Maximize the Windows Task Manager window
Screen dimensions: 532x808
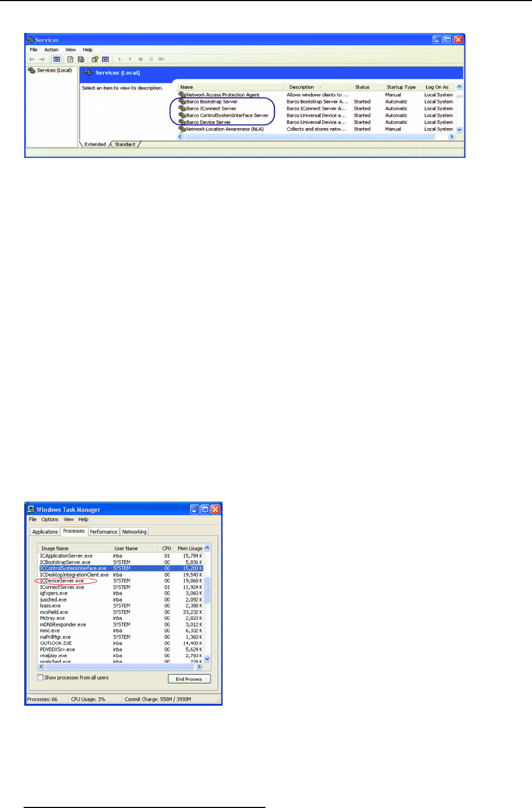tap(205, 510)
